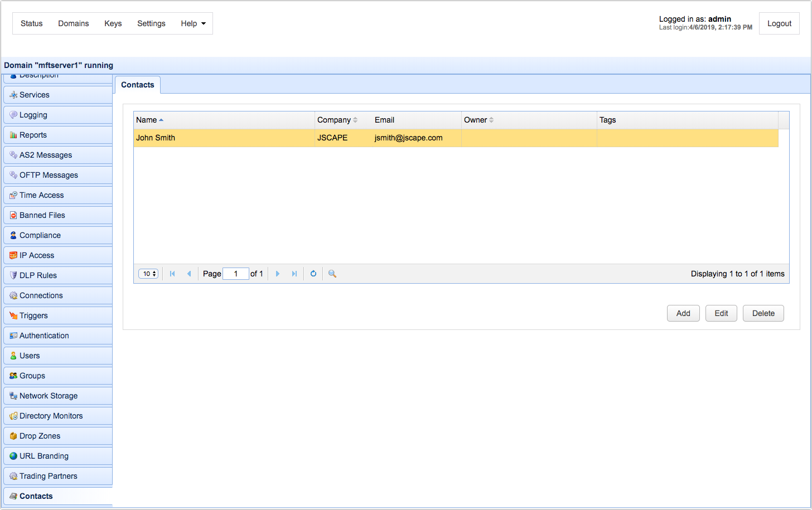Open Triggers in the sidebar
The image size is (812, 510).
tap(58, 315)
